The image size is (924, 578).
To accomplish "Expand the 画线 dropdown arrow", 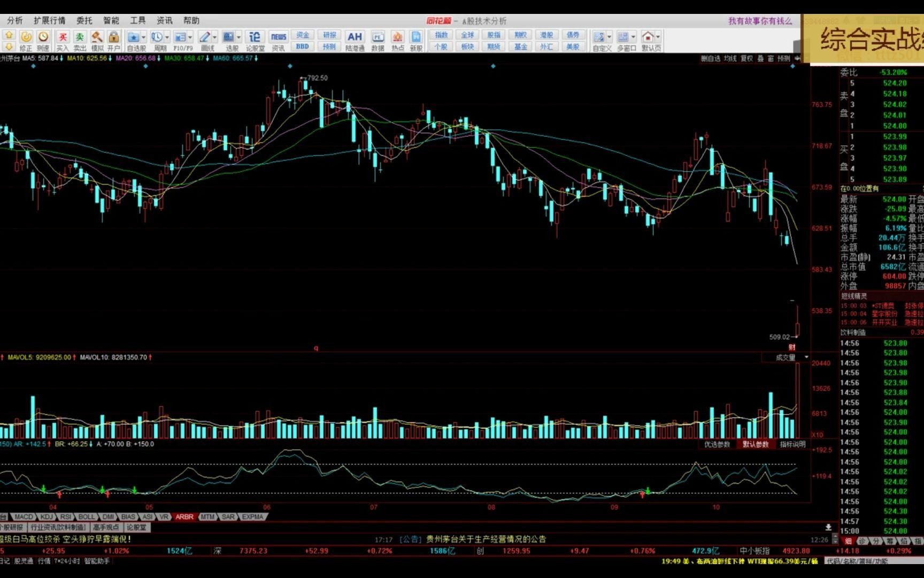I will pyautogui.click(x=214, y=37).
